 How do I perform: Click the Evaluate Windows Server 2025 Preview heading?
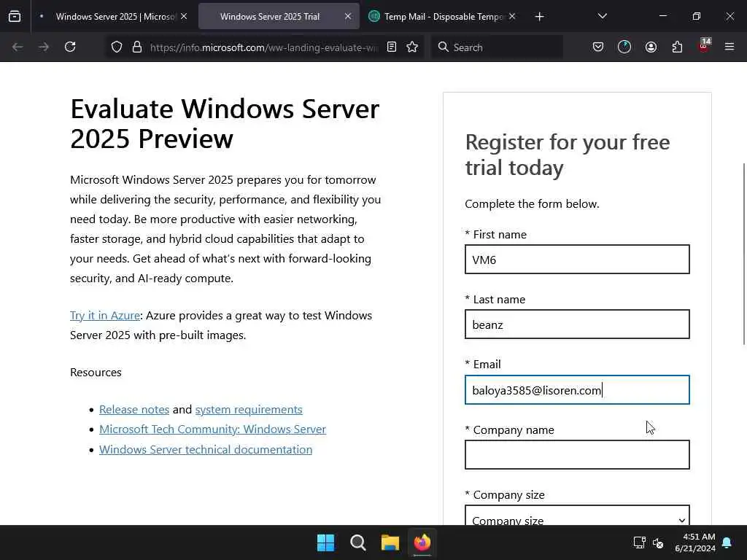click(225, 124)
